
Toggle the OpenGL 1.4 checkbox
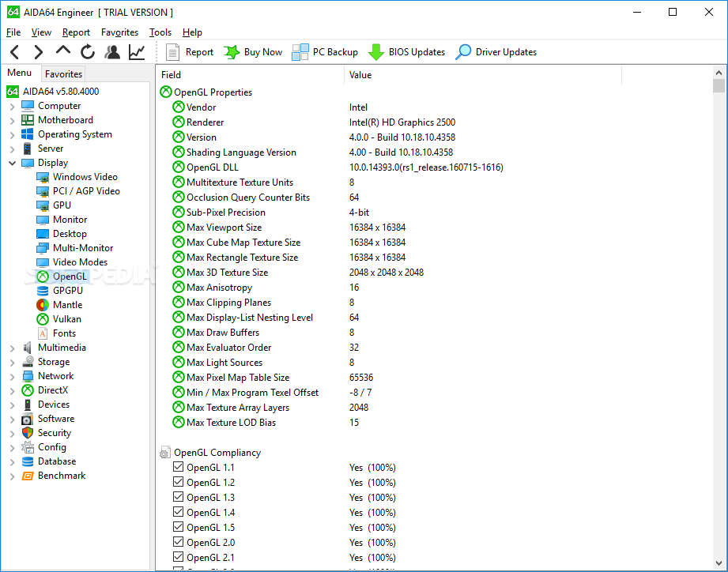click(179, 512)
